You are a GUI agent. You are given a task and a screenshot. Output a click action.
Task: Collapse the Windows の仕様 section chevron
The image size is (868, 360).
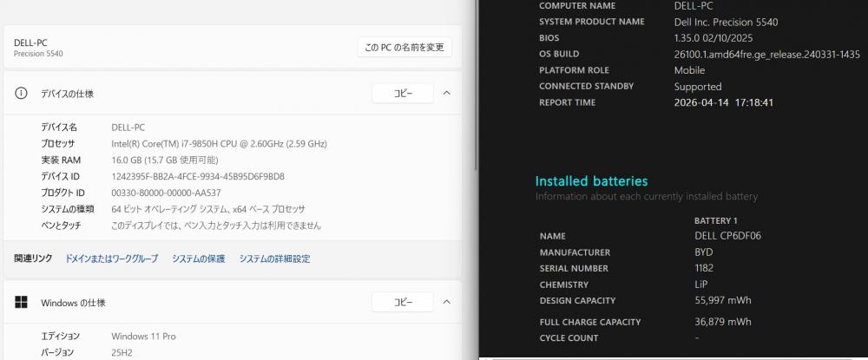447,303
